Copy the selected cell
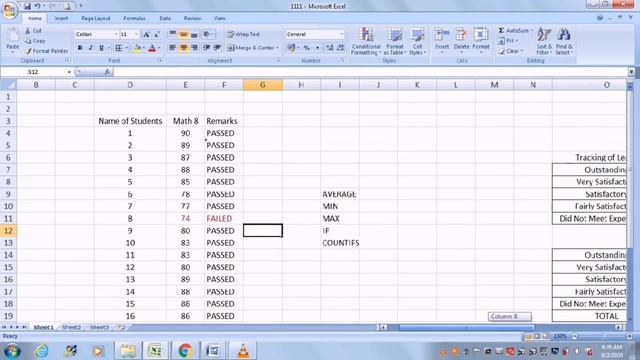Screen dimensions: 640x360 tap(35, 41)
